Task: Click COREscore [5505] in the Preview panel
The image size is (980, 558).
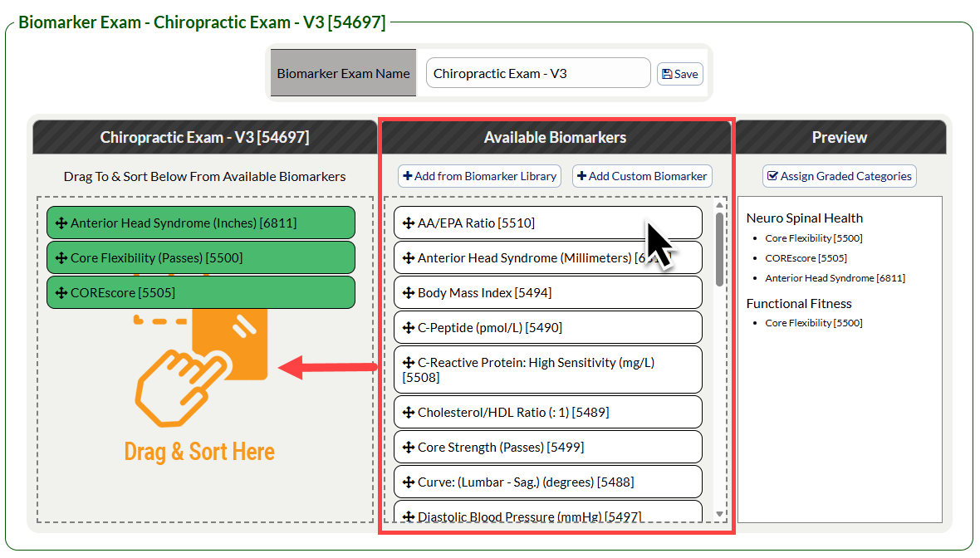Action: point(806,258)
